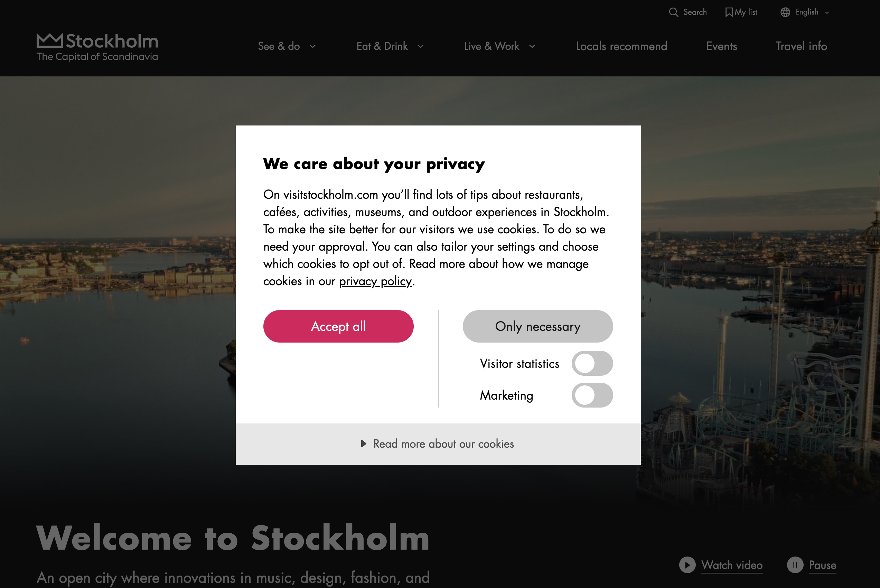Select Travel info in navigation

801,46
